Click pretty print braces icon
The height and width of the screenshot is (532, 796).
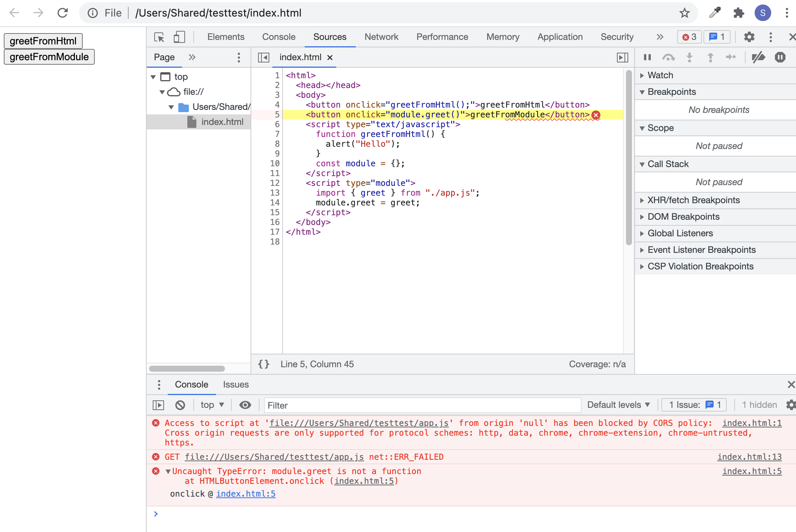click(264, 364)
